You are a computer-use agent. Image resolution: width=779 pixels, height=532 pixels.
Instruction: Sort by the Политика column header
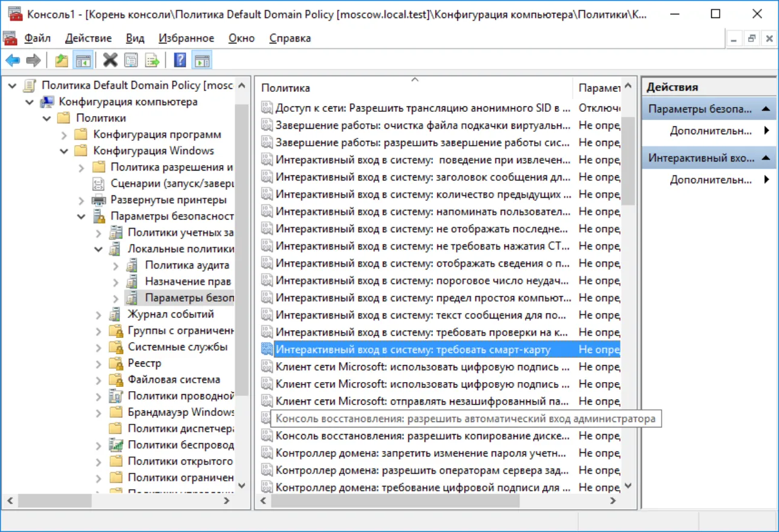point(414,88)
